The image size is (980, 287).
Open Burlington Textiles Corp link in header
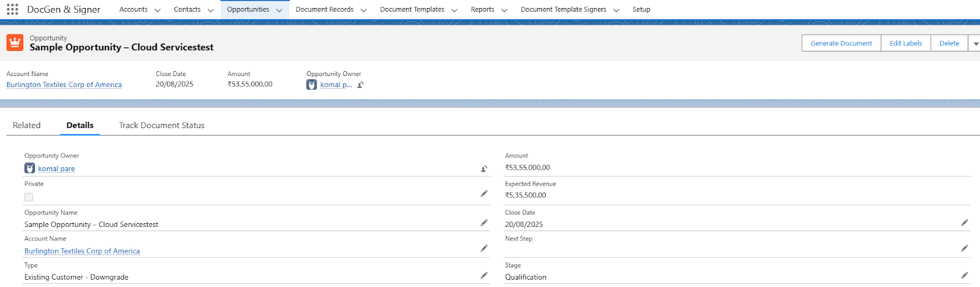[64, 85]
